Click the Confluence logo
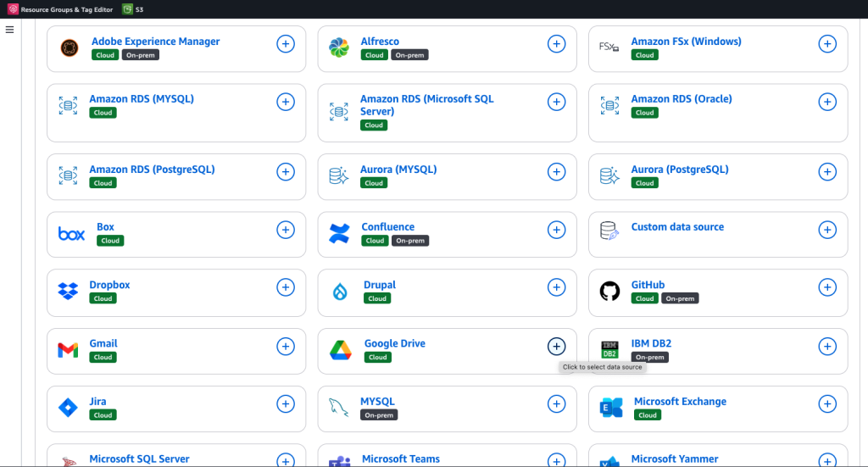The width and height of the screenshot is (868, 467). [x=339, y=234]
